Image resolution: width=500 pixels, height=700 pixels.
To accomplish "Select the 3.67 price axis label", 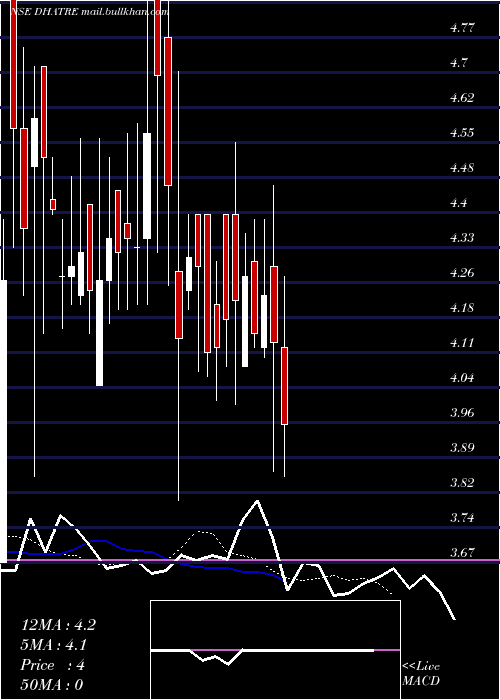I will coord(462,553).
